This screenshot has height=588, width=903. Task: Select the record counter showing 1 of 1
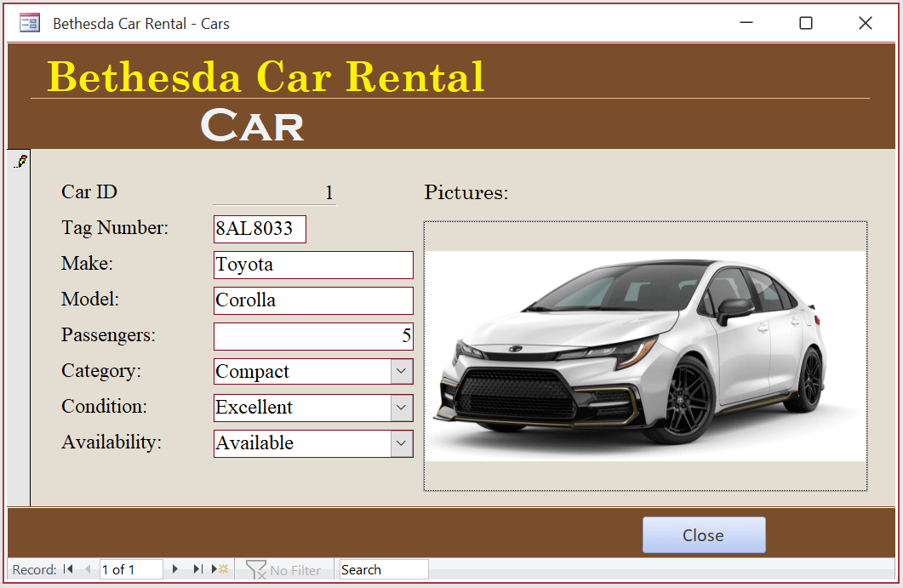coord(131,569)
